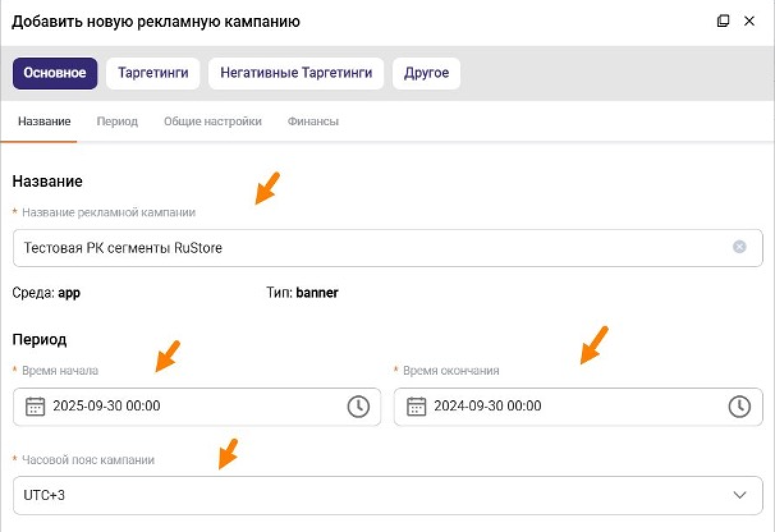Jump to the Период sub-tab

point(117,121)
